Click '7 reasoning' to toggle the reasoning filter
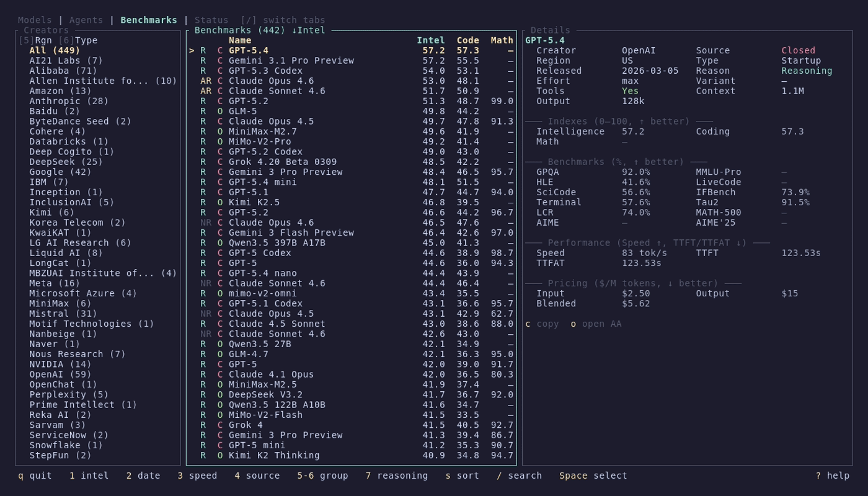Viewport: 868px width, 496px height. coord(397,476)
